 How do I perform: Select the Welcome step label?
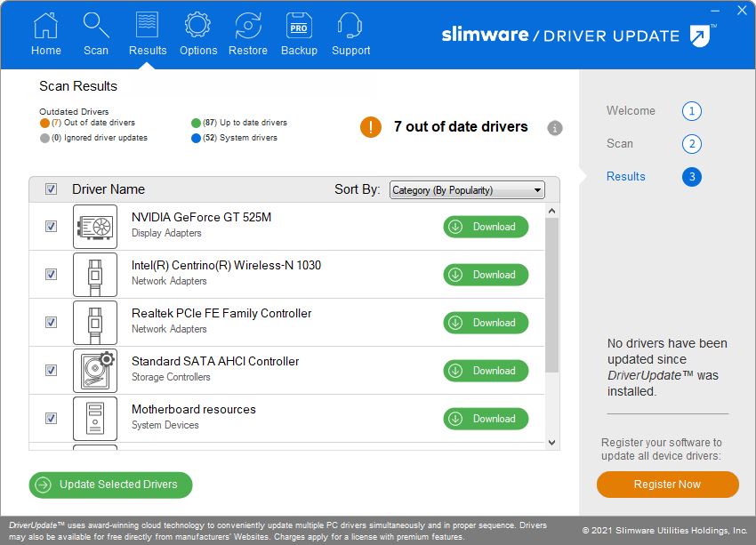(631, 111)
